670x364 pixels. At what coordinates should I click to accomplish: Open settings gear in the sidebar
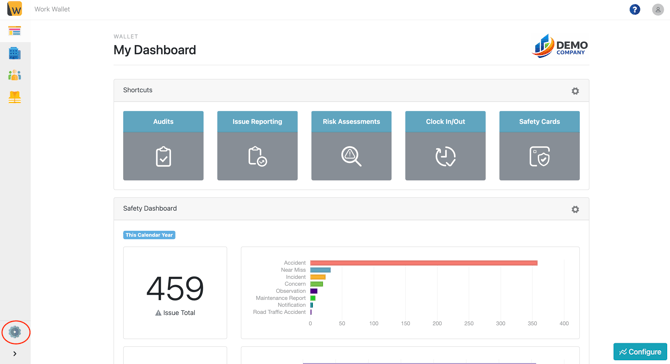coord(15,332)
